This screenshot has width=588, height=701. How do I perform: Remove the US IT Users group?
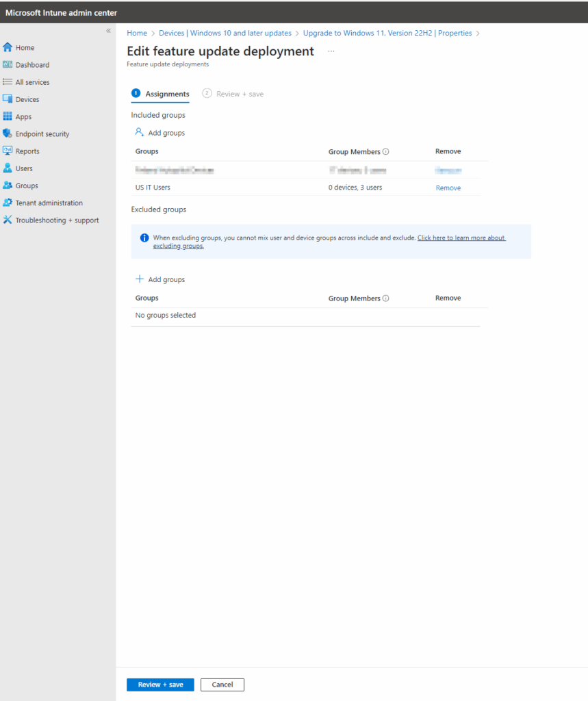[448, 188]
